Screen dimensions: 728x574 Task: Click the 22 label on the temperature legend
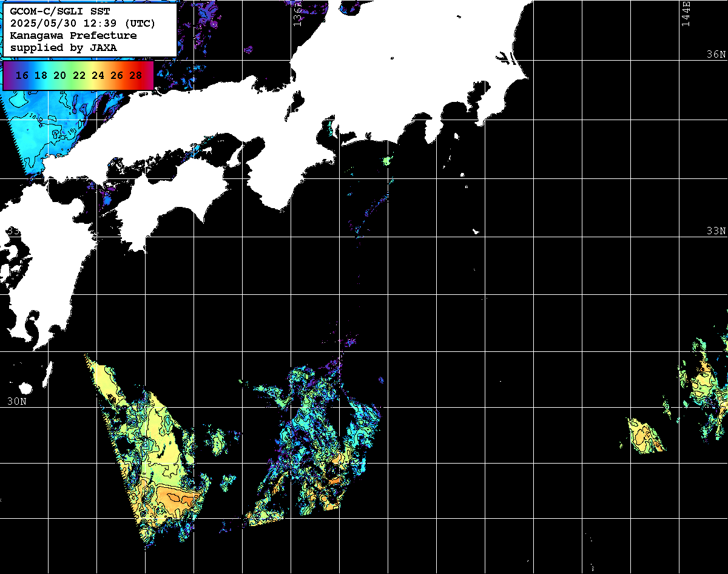[79, 75]
